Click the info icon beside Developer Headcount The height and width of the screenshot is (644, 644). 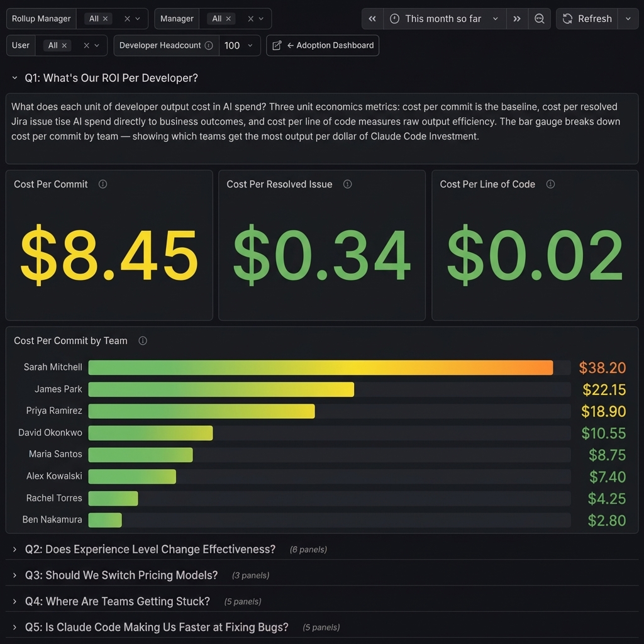tap(208, 45)
